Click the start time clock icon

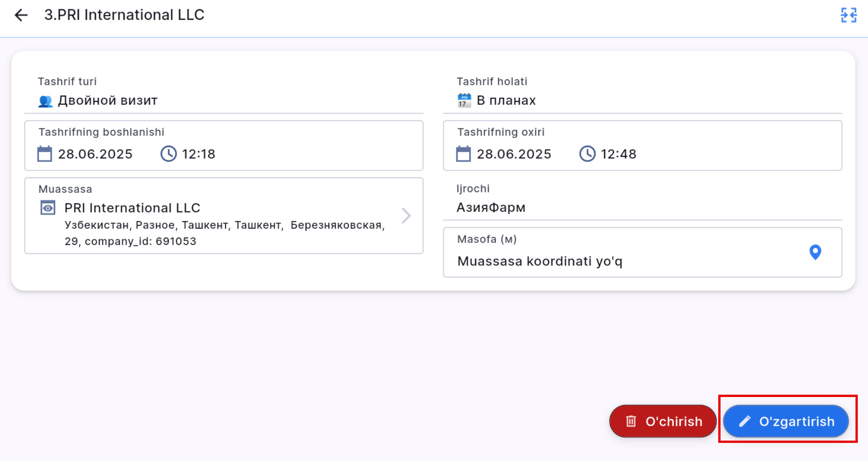169,154
